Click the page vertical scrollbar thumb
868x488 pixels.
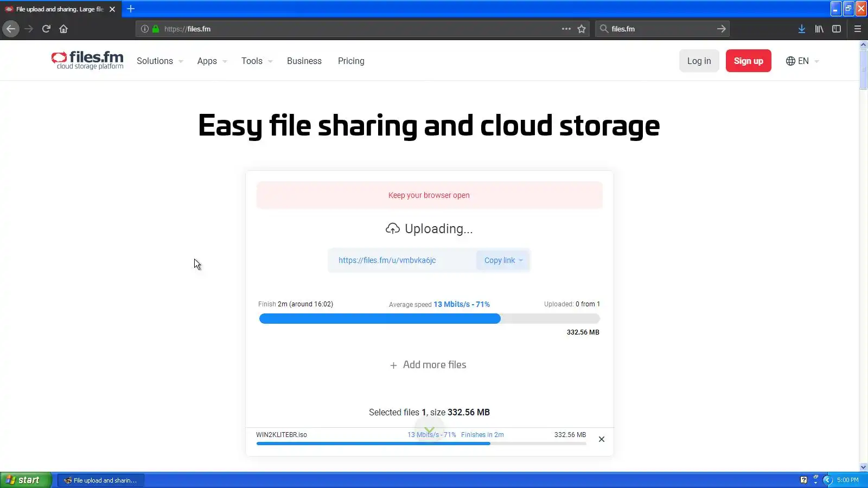pyautogui.click(x=864, y=69)
